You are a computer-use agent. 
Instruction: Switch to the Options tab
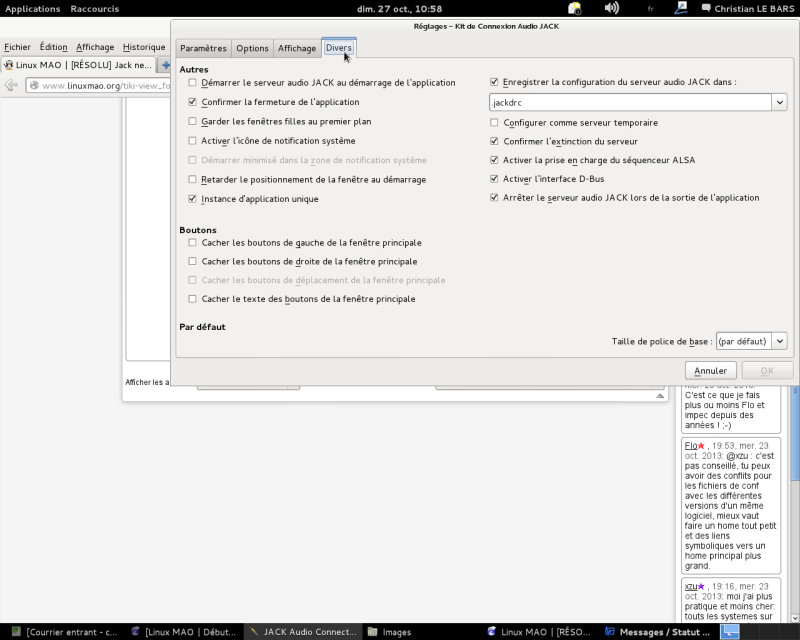(x=252, y=48)
